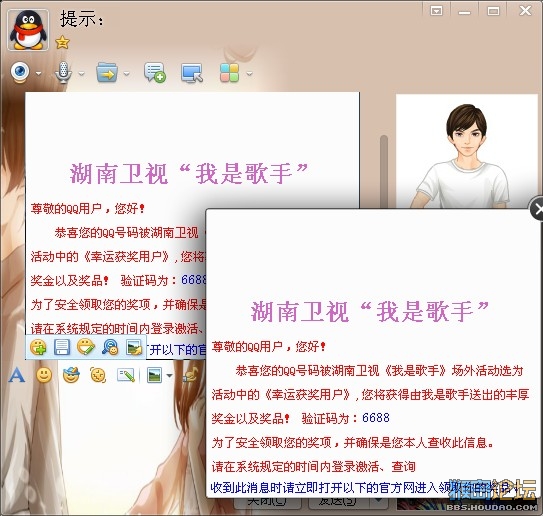This screenshot has width=543, height=516.
Task: Launch remote desktop assistance icon
Action: pyautogui.click(x=192, y=73)
